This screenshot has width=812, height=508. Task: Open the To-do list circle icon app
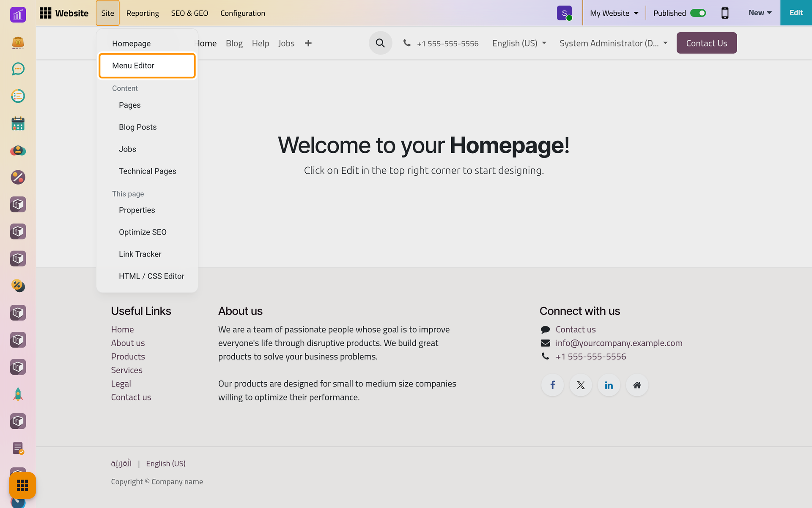18,96
